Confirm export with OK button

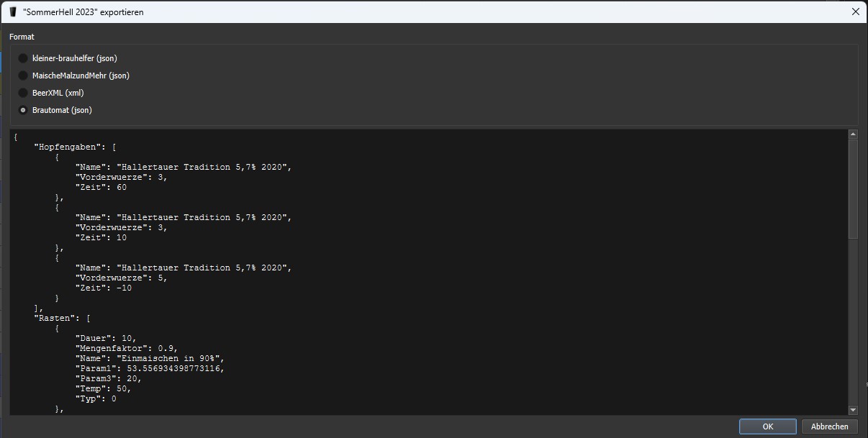point(767,426)
